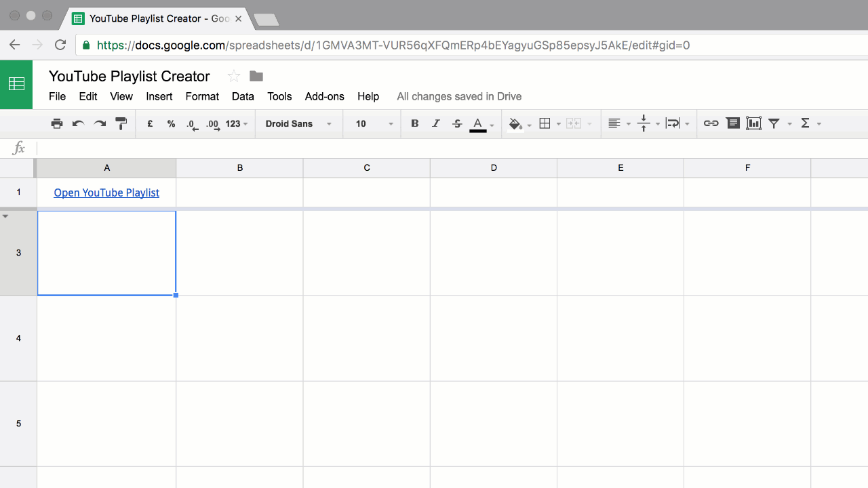
Task: Click the move to folder icon
Action: point(256,76)
